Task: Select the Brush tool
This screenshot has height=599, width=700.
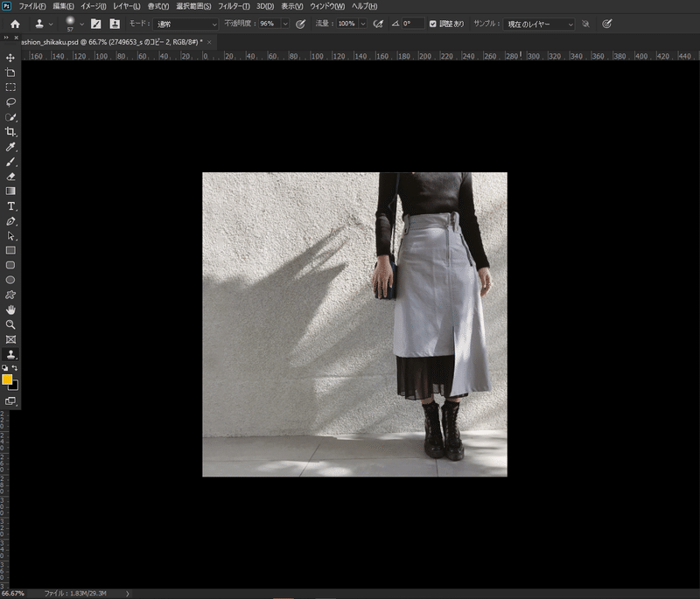Action: click(x=10, y=162)
